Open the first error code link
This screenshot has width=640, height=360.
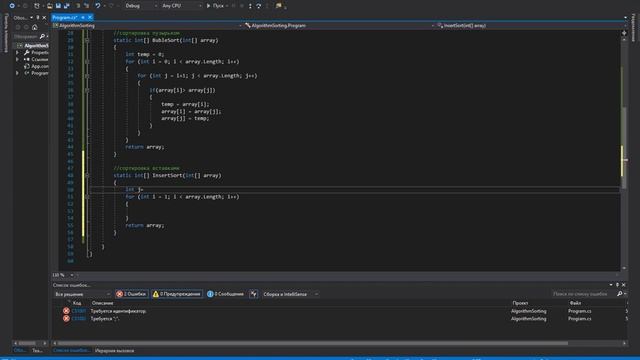[78, 311]
